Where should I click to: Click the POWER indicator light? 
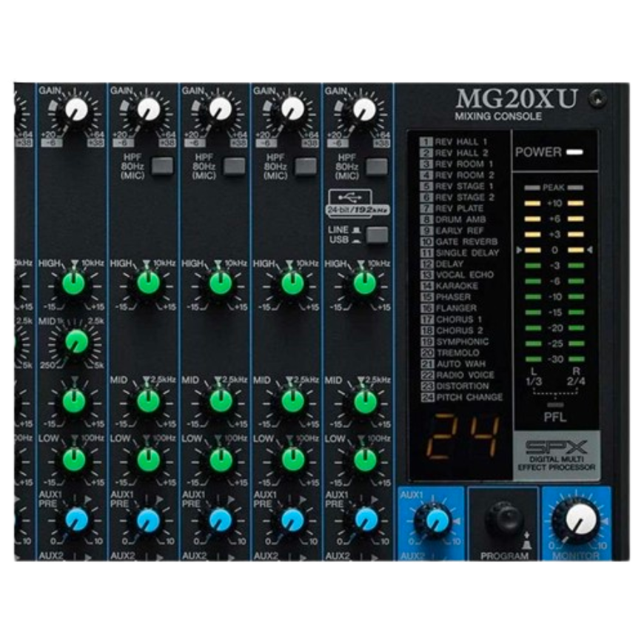[574, 152]
